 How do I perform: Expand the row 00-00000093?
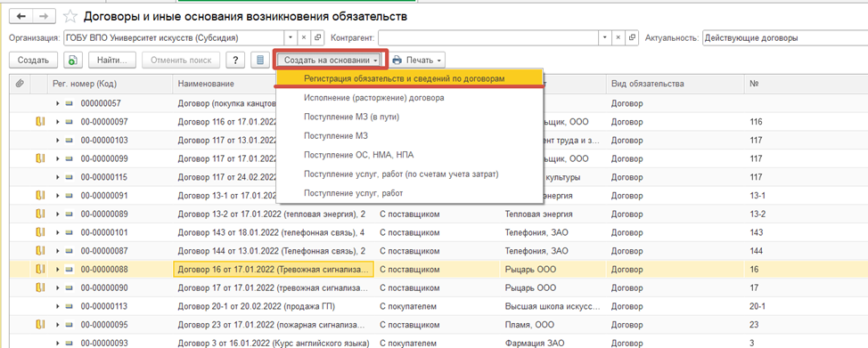[x=58, y=343]
